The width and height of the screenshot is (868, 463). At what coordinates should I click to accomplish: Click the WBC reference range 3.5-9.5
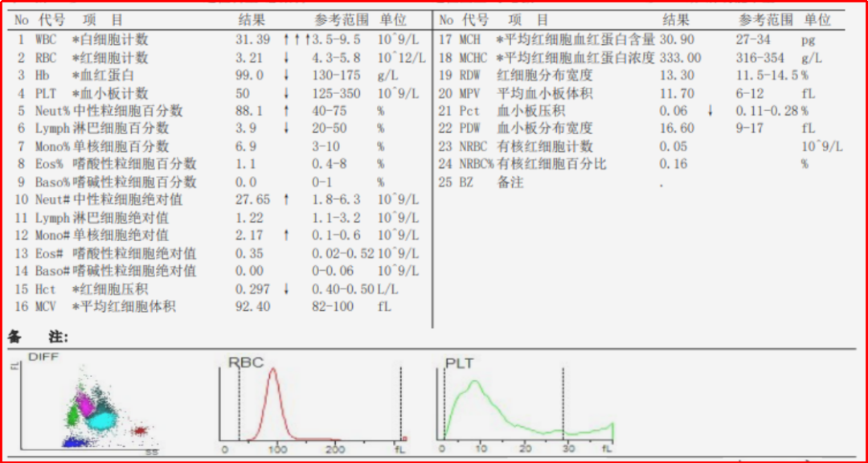tap(337, 40)
